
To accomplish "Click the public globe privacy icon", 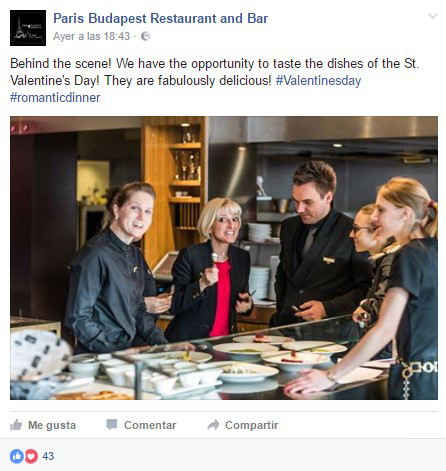I will tap(145, 36).
